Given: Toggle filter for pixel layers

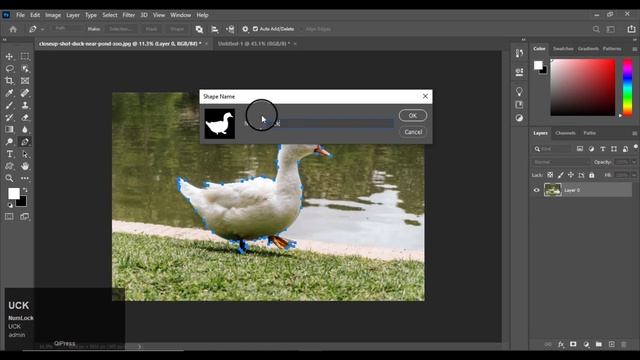Looking at the screenshot, I should (580, 149).
